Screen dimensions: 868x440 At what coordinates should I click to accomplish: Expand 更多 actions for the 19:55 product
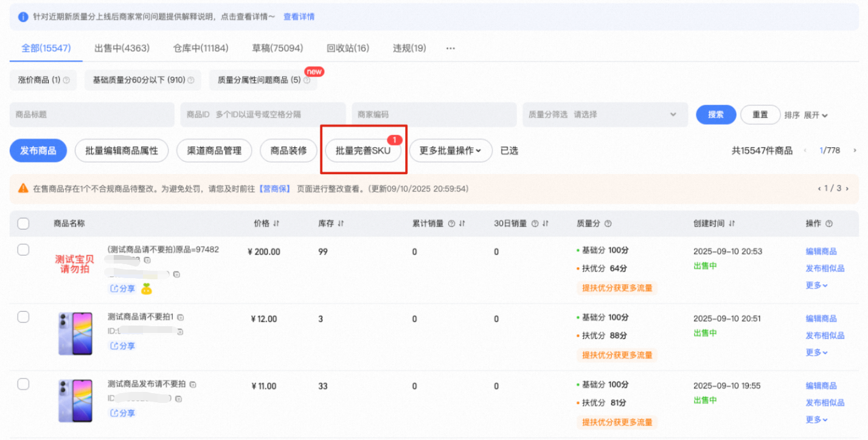[x=817, y=419]
